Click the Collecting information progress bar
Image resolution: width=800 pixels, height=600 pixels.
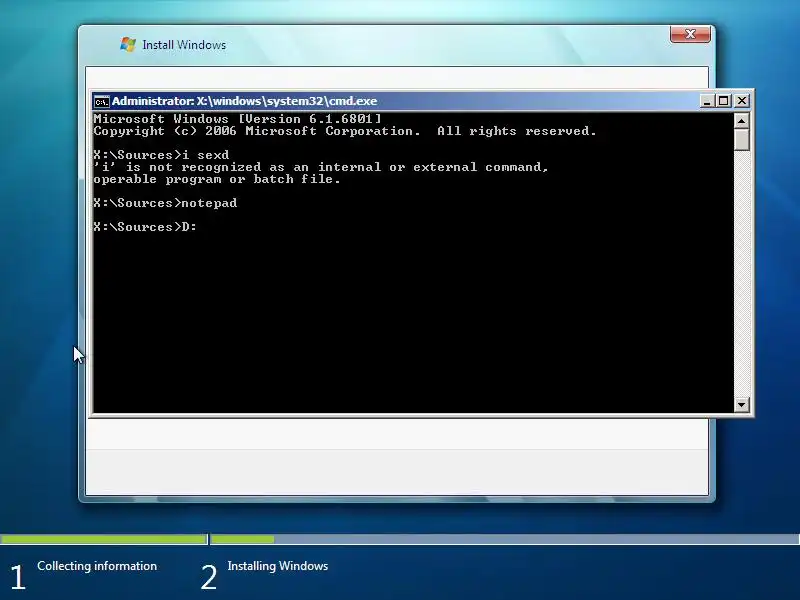coord(104,539)
